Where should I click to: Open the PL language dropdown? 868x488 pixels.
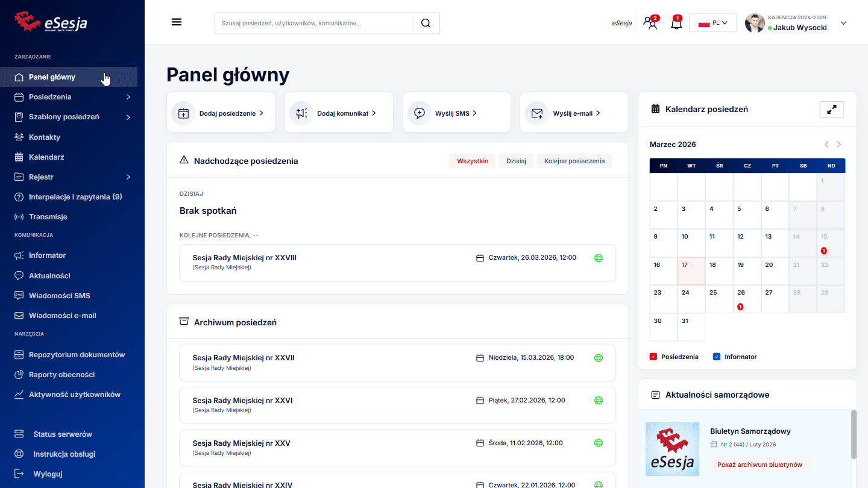pos(712,23)
